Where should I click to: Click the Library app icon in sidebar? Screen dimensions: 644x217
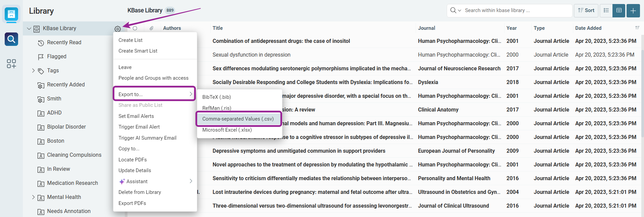point(11,14)
